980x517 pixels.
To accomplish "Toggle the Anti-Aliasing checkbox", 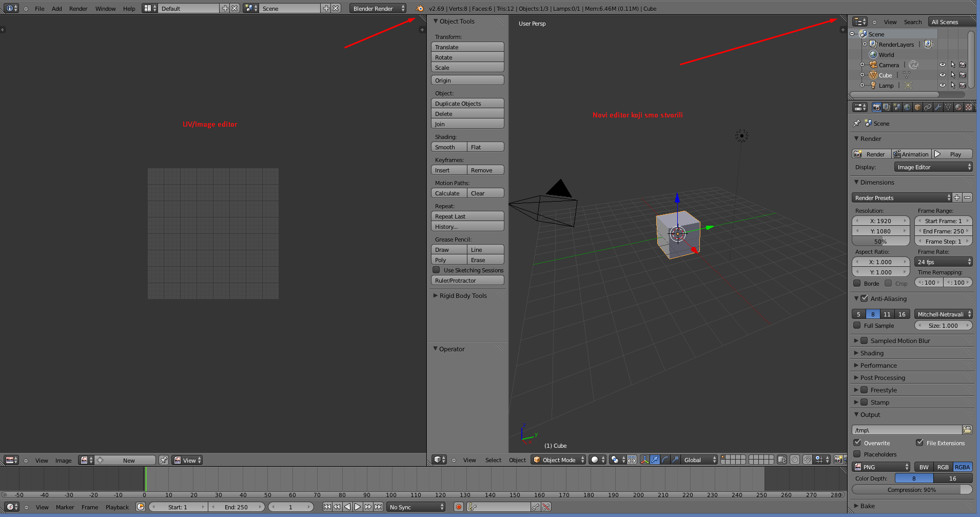I will pos(864,299).
